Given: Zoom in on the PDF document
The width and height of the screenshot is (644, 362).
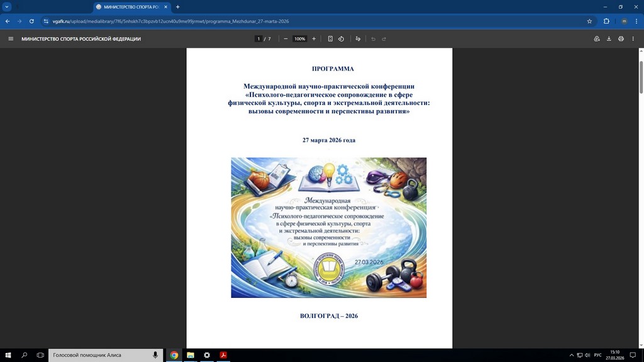Looking at the screenshot, I should tap(314, 39).
